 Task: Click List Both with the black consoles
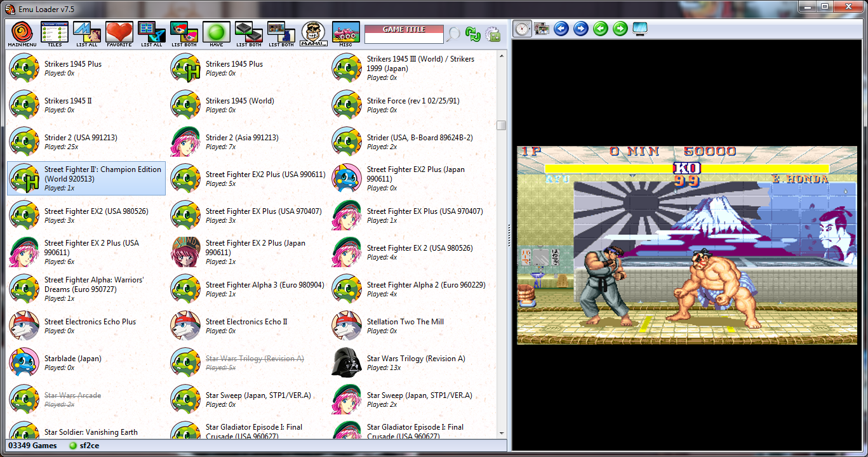point(248,34)
